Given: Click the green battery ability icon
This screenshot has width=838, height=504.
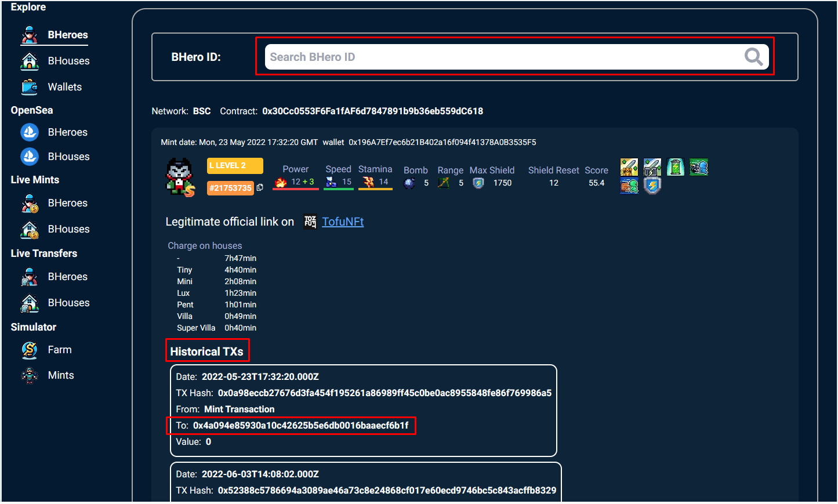Looking at the screenshot, I should coord(676,167).
